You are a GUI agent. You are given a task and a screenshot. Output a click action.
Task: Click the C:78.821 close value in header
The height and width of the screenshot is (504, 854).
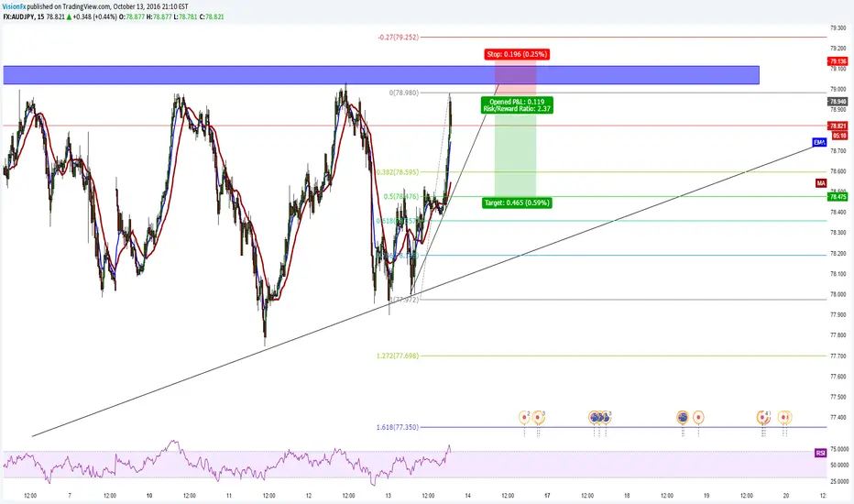212,16
